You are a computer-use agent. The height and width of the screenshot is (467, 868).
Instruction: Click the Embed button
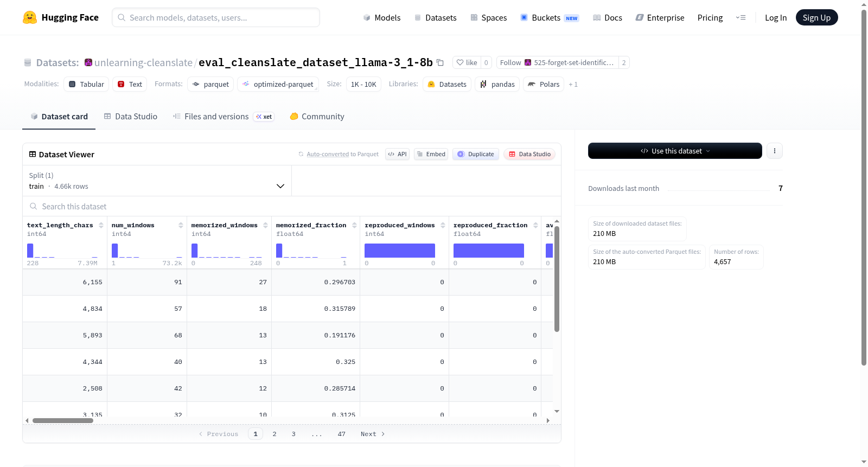pos(431,154)
